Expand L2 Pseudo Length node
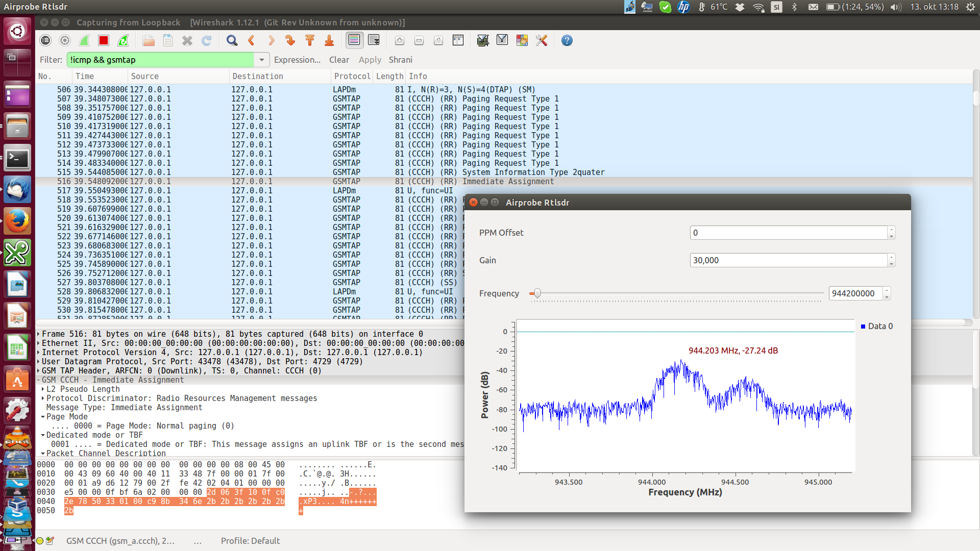This screenshot has height=551, width=980. pos(43,389)
